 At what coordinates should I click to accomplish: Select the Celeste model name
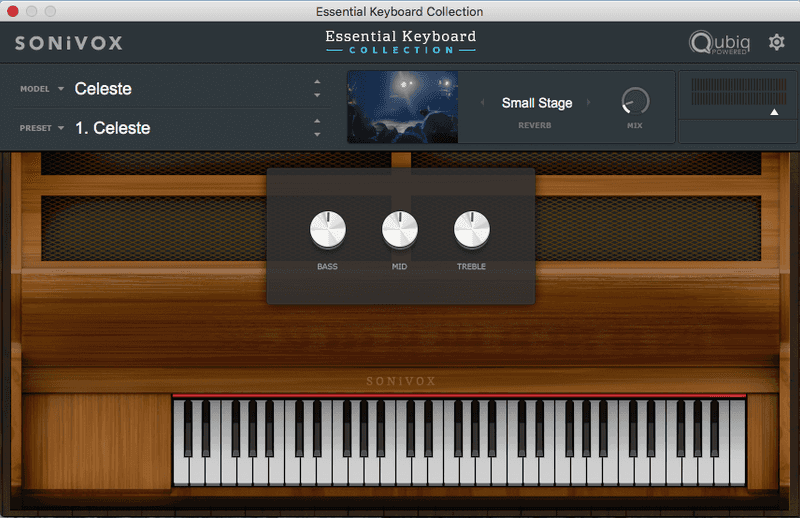103,89
